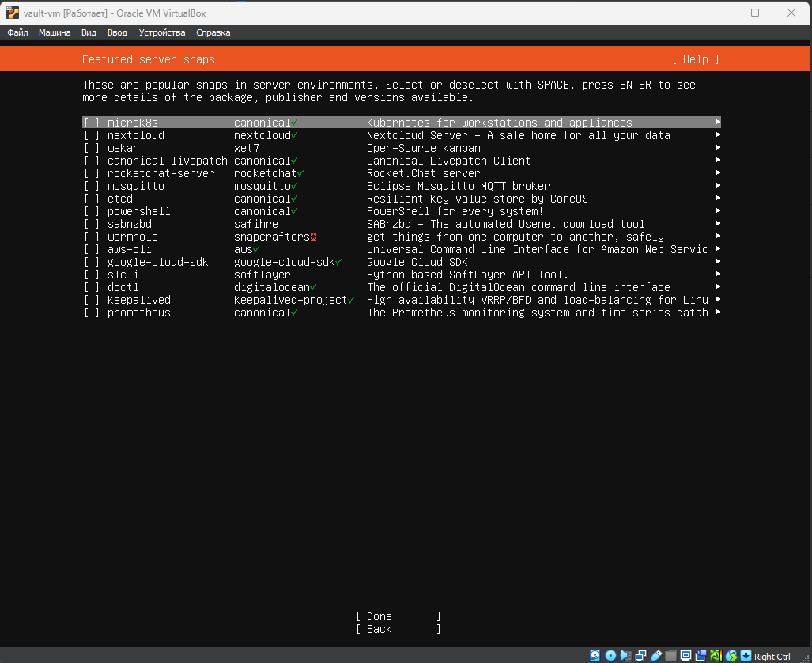Viewport: 812px width, 663px height.
Task: Expand the prometheus row arrow
Action: tap(718, 312)
